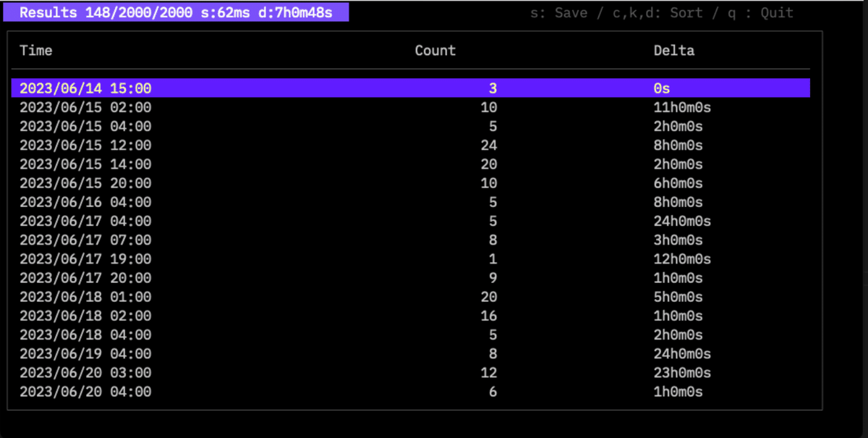Click count 24 in 06/15 12:00 row
This screenshot has width=868, height=438.
coord(489,146)
